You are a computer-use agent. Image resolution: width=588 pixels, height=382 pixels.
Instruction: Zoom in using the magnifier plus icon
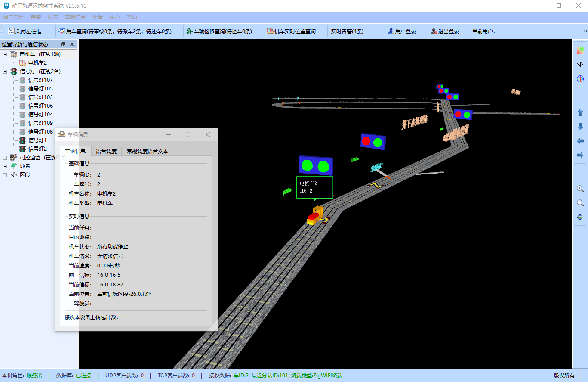[580, 189]
